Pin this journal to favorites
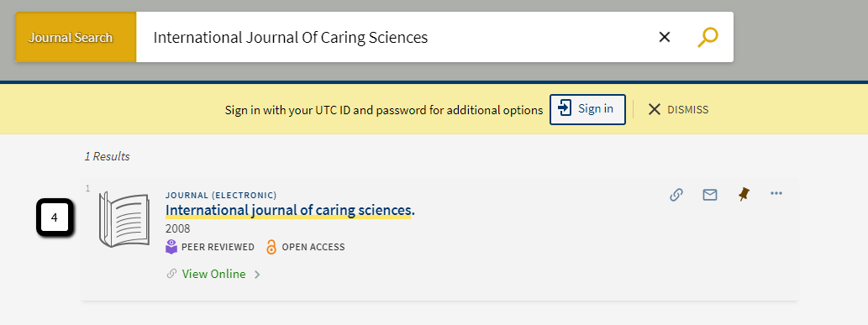This screenshot has height=325, width=868. pyautogui.click(x=744, y=194)
